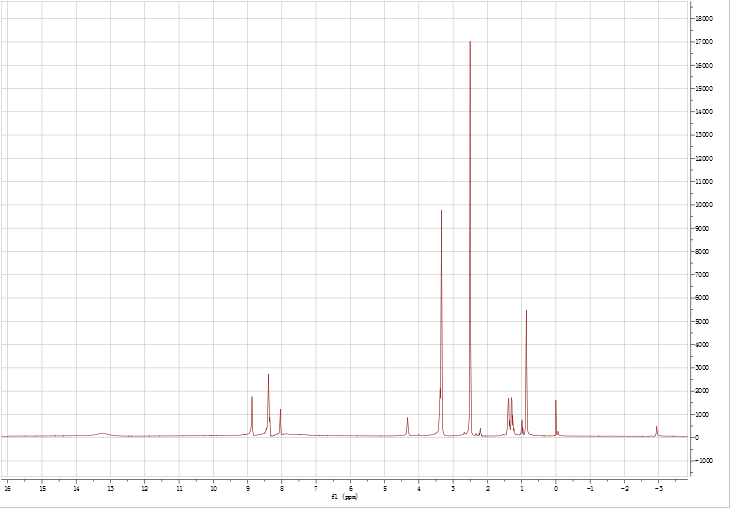Screen dimensions: 732x509
Task: Click the x-axis label 15 ppm
Action: click(x=42, y=488)
